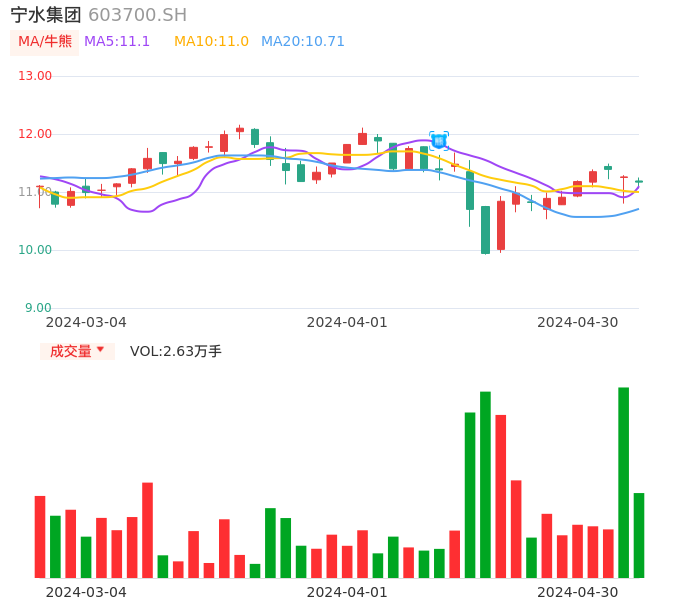This screenshot has width=686, height=606.
Task: Click the 603700.SH ticker code
Action: click(137, 15)
